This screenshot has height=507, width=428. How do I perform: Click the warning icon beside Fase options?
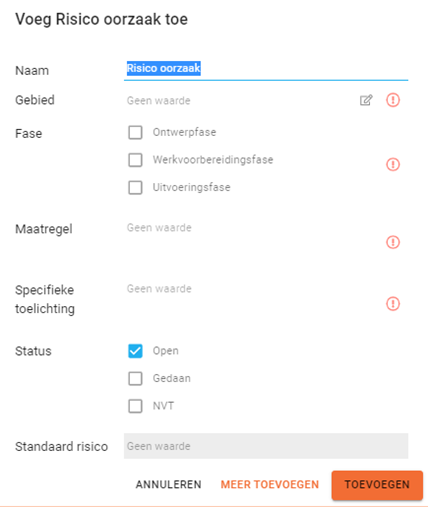[x=393, y=164]
